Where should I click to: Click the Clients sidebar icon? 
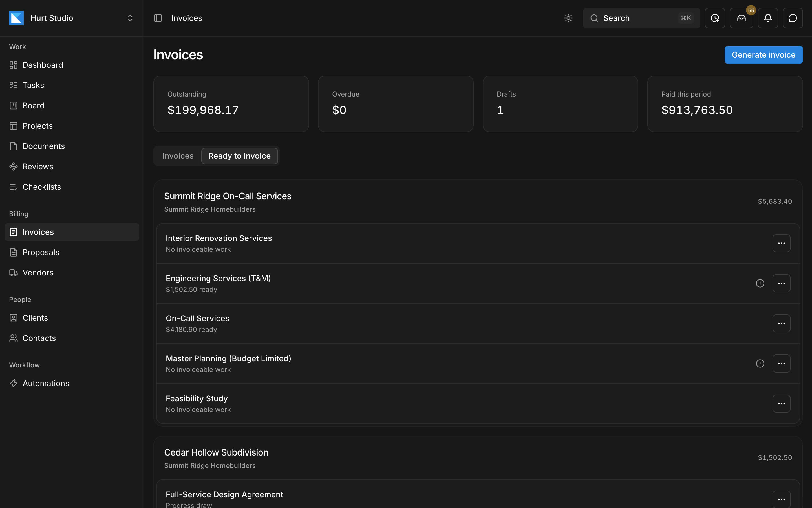(x=14, y=318)
